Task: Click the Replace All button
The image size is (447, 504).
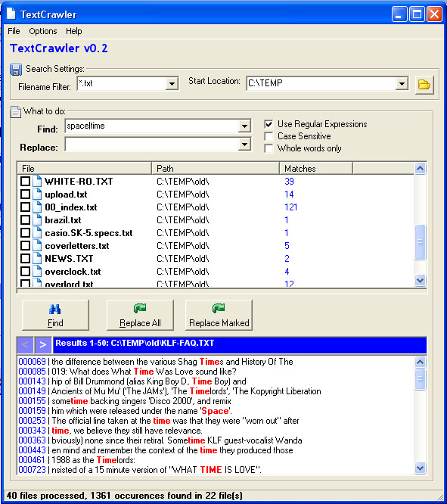Action: click(140, 315)
